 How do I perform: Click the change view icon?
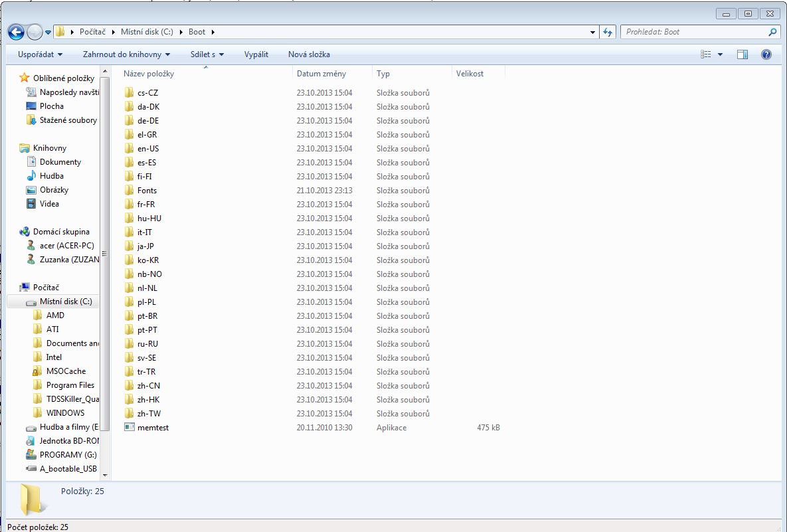pyautogui.click(x=706, y=54)
